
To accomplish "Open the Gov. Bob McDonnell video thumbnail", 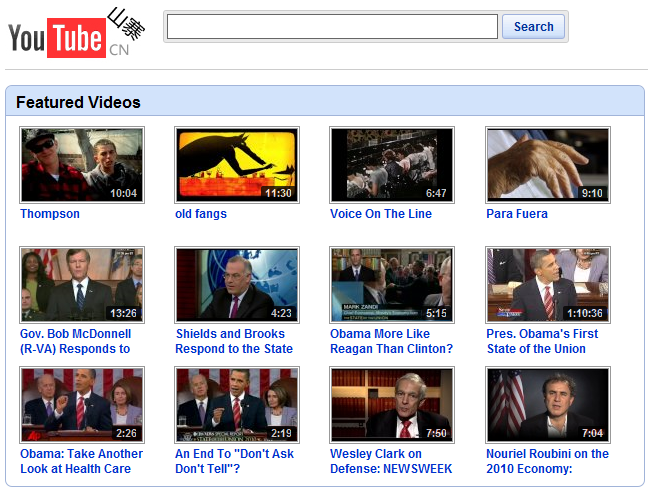I will pos(82,284).
